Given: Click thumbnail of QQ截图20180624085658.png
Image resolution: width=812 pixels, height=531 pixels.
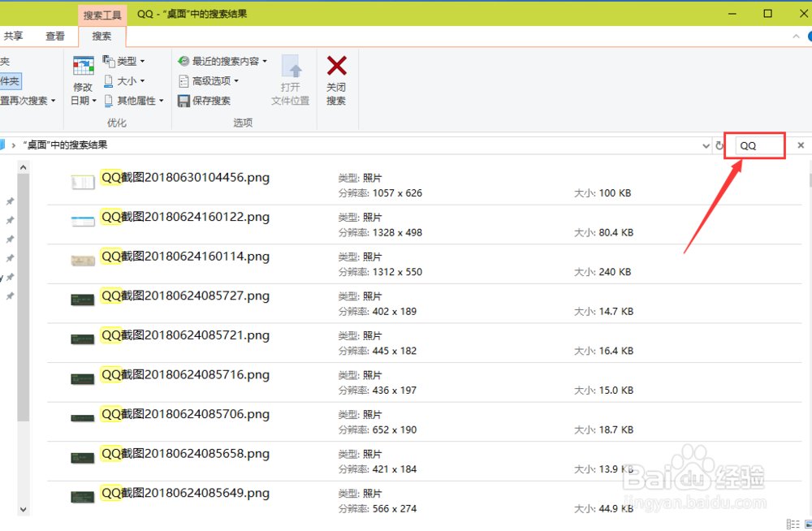Looking at the screenshot, I should click(x=83, y=457).
